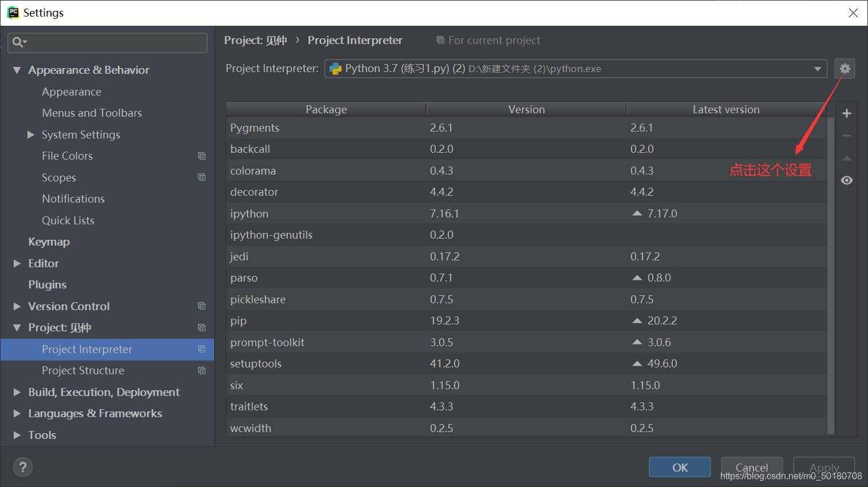Expand the Tools section
Screen dimensions: 868x487
17,435
